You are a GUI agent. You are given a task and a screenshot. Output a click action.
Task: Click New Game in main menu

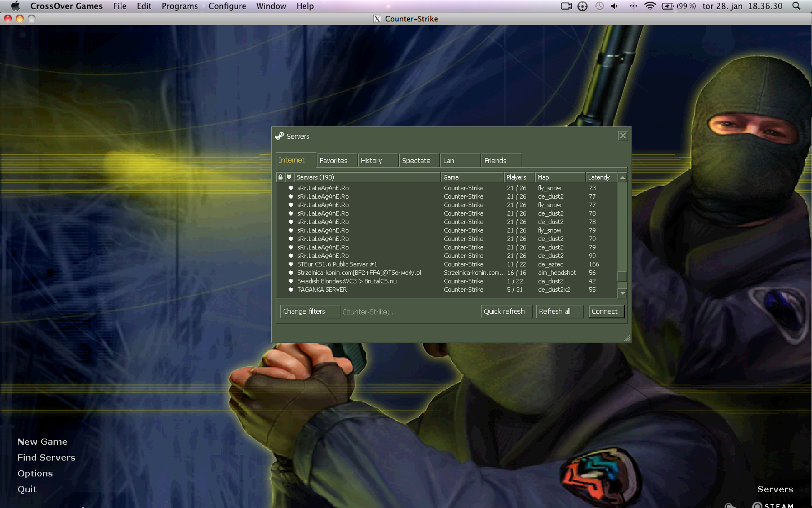click(x=42, y=442)
